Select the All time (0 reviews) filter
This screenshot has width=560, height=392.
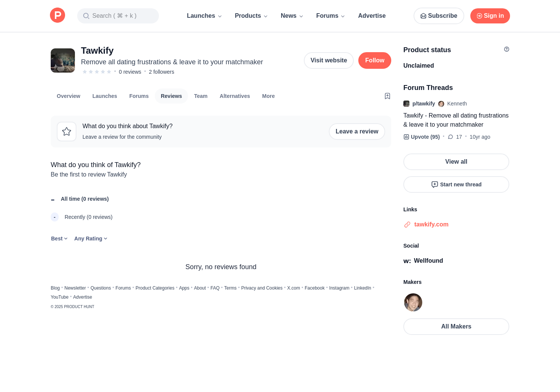tap(80, 199)
